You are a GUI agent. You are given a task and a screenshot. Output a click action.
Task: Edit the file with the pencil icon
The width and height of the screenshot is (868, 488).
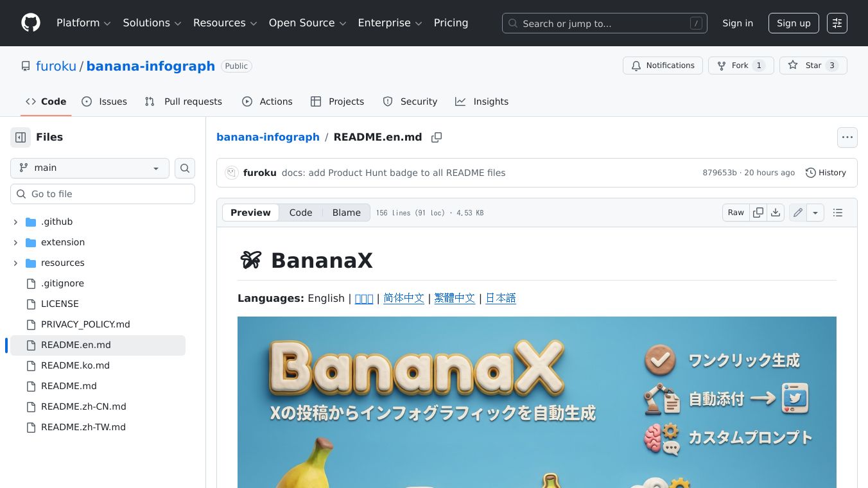click(797, 213)
